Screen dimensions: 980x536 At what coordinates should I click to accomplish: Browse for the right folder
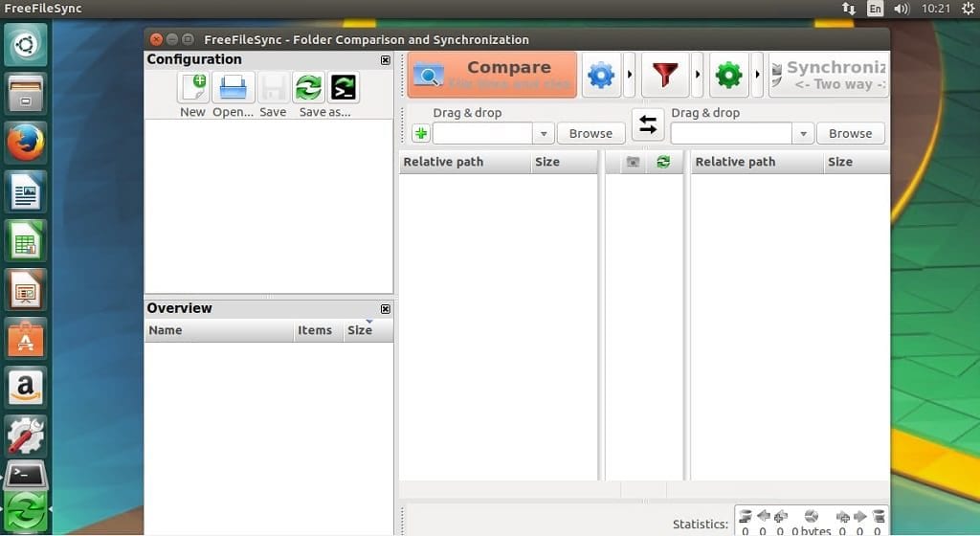click(851, 133)
